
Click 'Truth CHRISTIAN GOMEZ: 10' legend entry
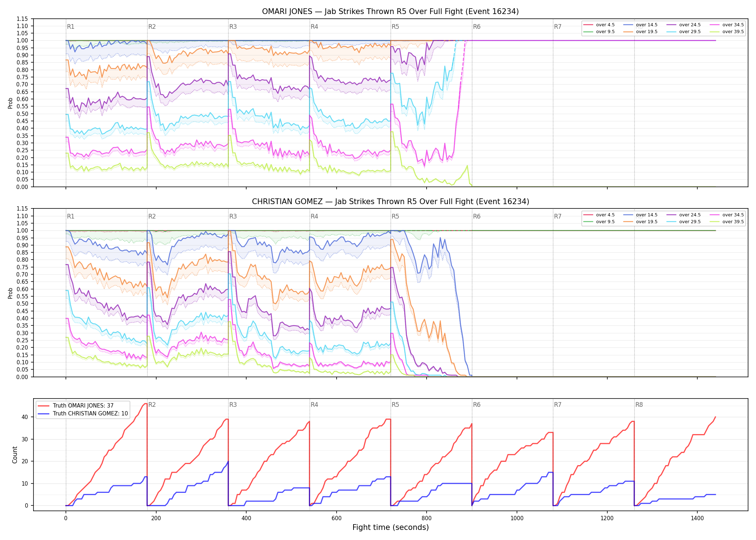83,414
